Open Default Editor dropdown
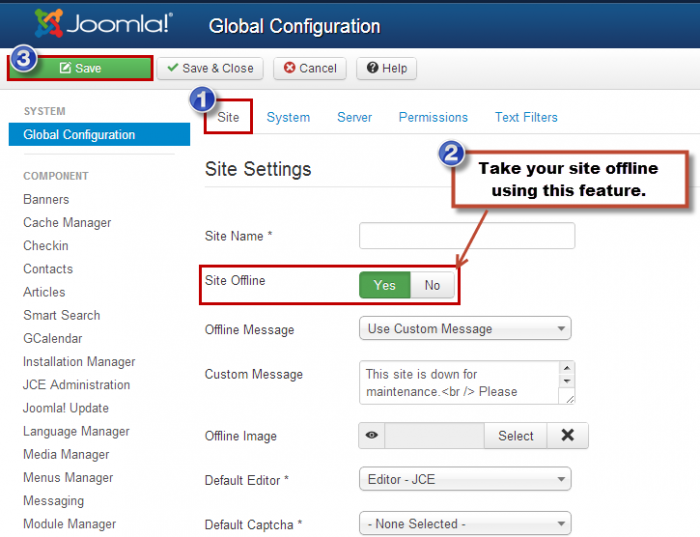Screen dimensions: 700x537 pyautogui.click(x=465, y=479)
